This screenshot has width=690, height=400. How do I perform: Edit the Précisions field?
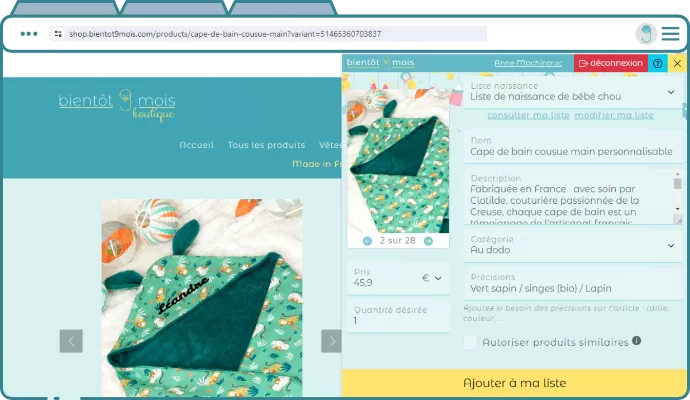(573, 283)
